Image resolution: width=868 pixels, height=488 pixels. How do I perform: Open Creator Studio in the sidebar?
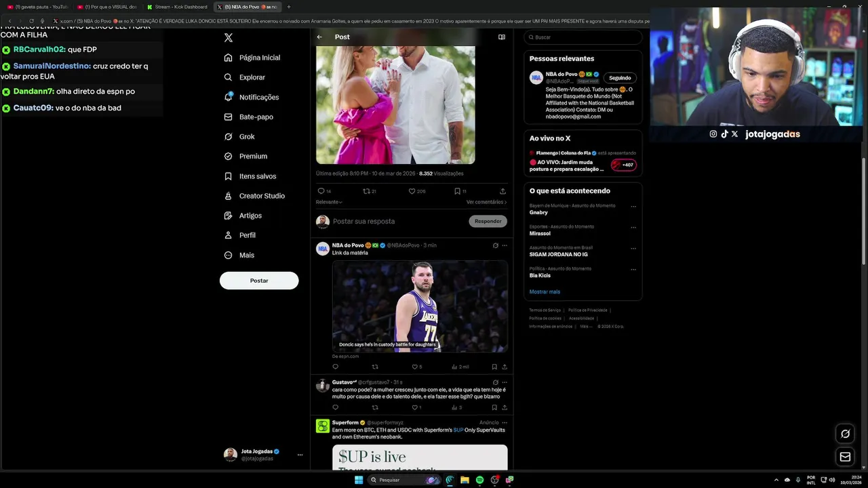point(254,196)
